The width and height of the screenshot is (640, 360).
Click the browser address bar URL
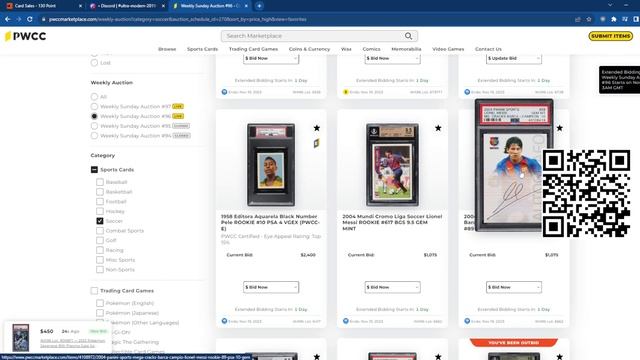pyautogui.click(x=177, y=19)
